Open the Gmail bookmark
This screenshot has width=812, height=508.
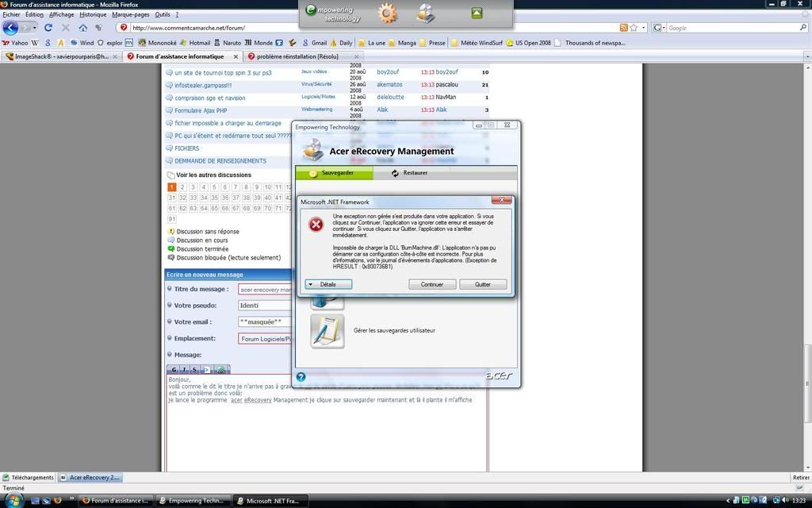(x=314, y=43)
